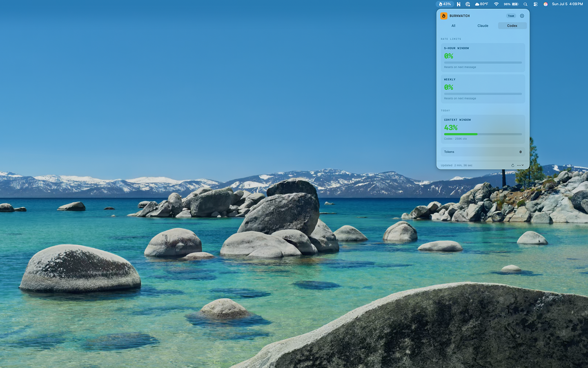Click the 43% context window value
Viewport: 588px width, 368px height.
451,128
